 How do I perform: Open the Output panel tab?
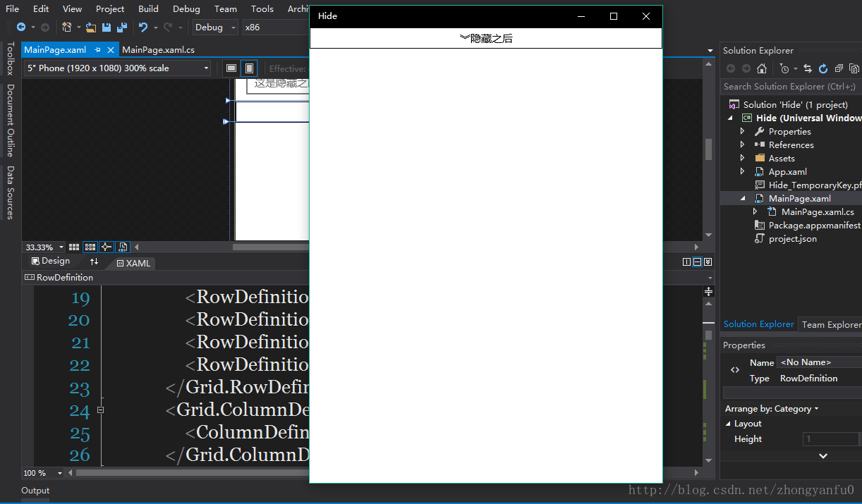pos(35,491)
